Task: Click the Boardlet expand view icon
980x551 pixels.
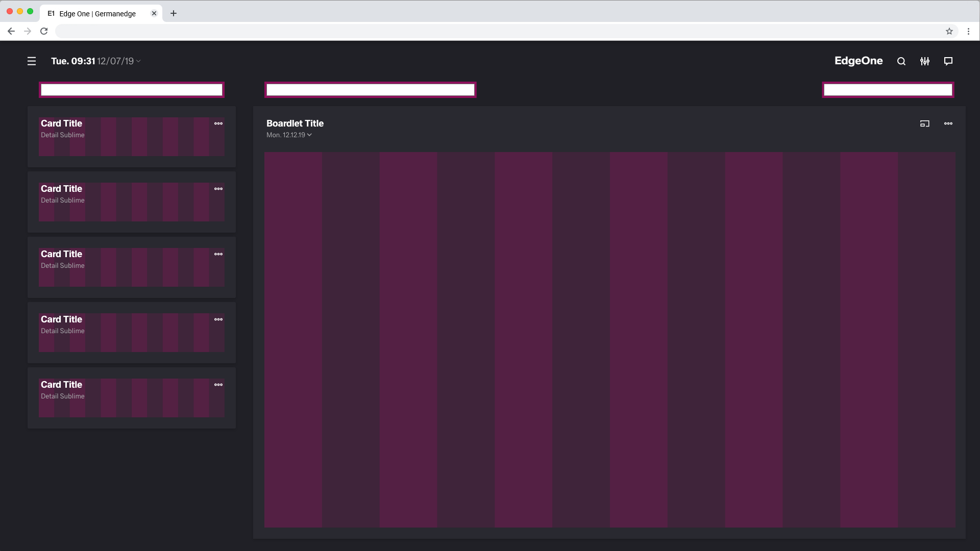Action: pos(925,123)
